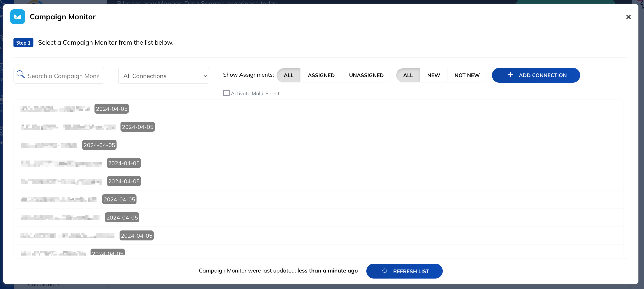The image size is (644, 289).
Task: Select the fourth list row dated 2024-04-05
Action: click(x=318, y=163)
